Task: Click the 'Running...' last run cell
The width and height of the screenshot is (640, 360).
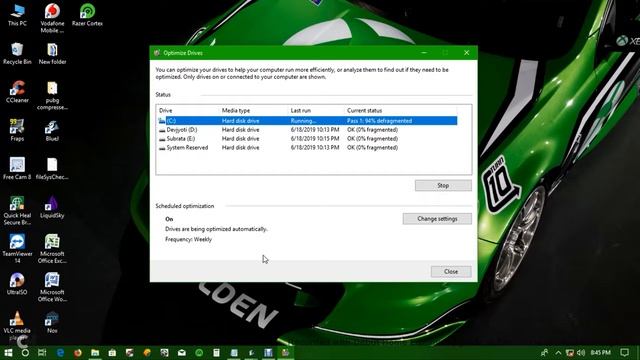Action: click(303, 121)
